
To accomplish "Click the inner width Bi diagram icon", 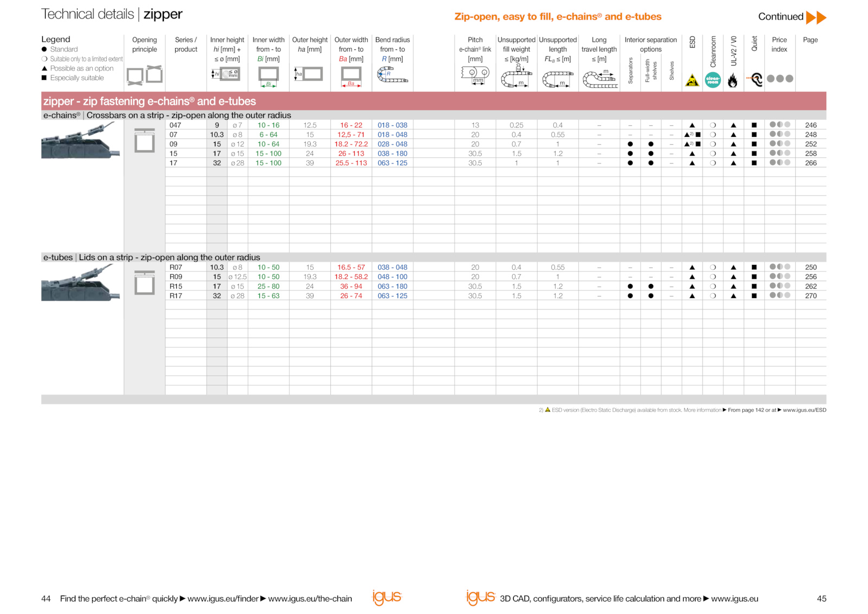I will (269, 76).
